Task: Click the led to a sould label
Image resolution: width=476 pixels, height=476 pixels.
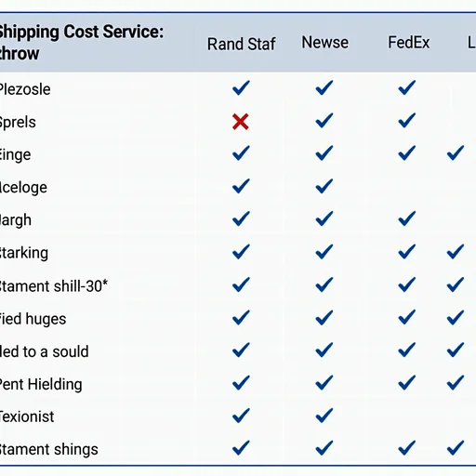Action: [44, 351]
